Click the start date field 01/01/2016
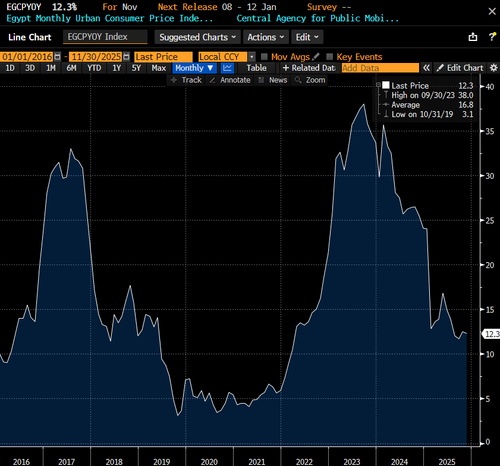Viewport: 500px width, 466px height. click(27, 57)
